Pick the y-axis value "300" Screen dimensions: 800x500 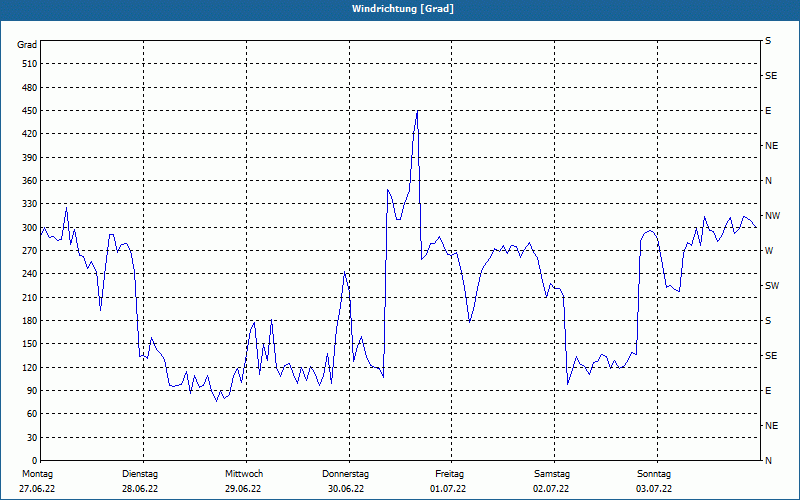pos(30,228)
